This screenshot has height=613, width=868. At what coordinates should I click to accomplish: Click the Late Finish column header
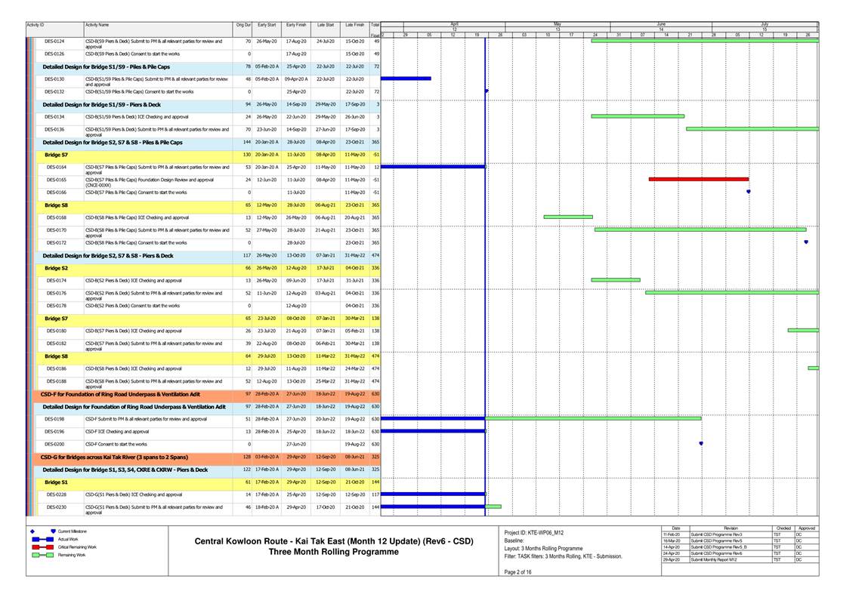click(354, 25)
